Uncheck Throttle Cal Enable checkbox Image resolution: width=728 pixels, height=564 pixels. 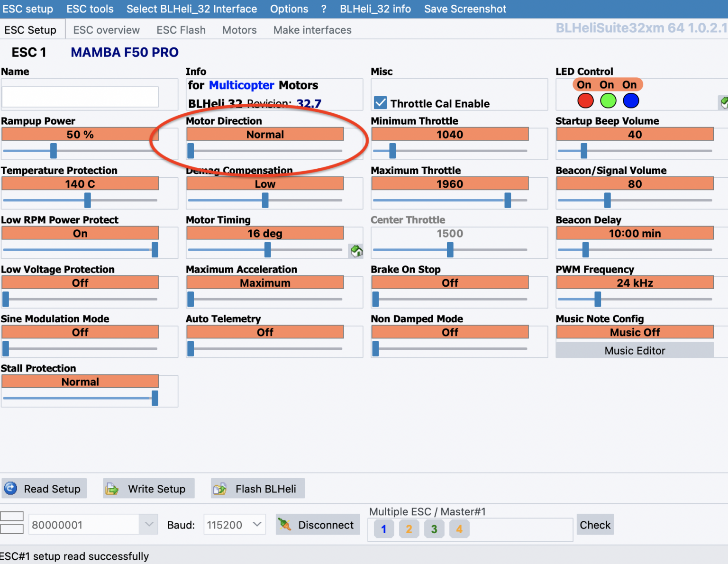[380, 103]
